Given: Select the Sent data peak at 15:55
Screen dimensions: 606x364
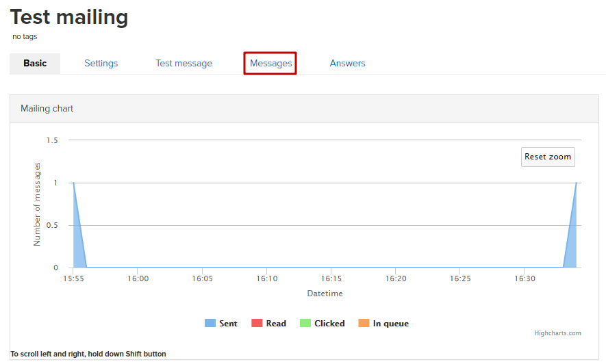Looking at the screenshot, I should [73, 183].
